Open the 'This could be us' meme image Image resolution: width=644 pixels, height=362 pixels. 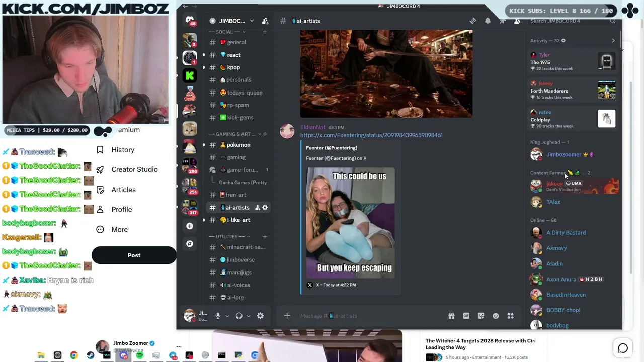[x=351, y=223]
